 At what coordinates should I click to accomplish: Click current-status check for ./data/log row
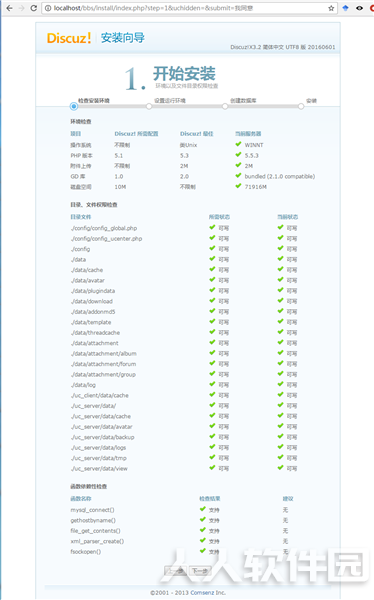[x=281, y=384]
